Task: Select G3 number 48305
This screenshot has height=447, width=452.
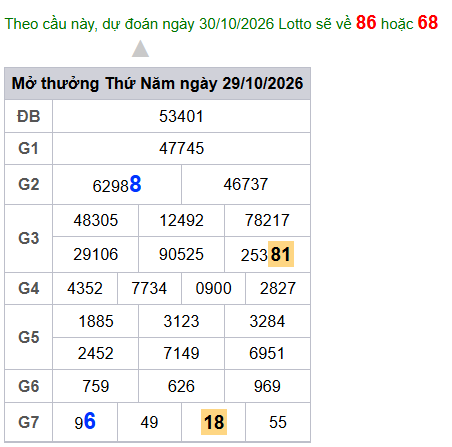Action: (x=96, y=220)
